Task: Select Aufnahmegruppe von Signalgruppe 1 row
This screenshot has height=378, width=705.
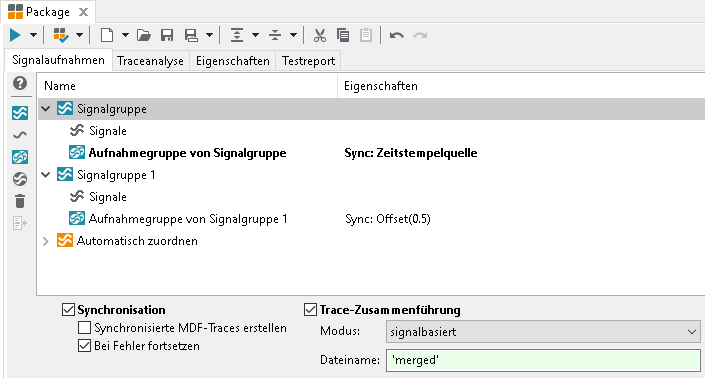Action: coord(187,219)
